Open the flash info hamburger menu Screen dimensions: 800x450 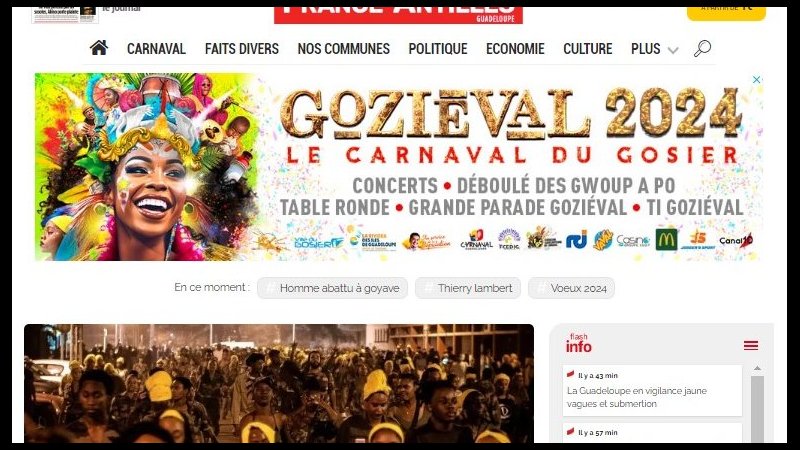pyautogui.click(x=751, y=346)
